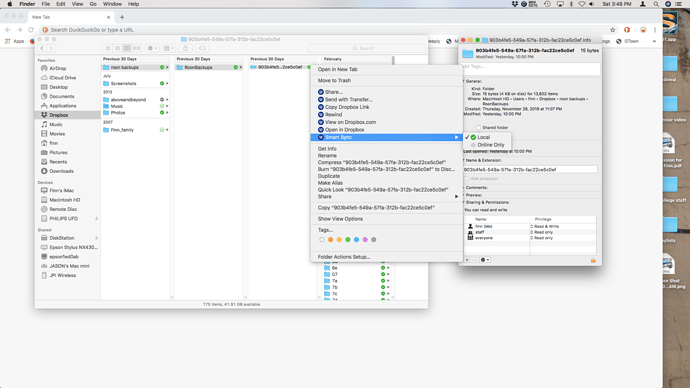Switch Finder to gallery view

click(136, 48)
